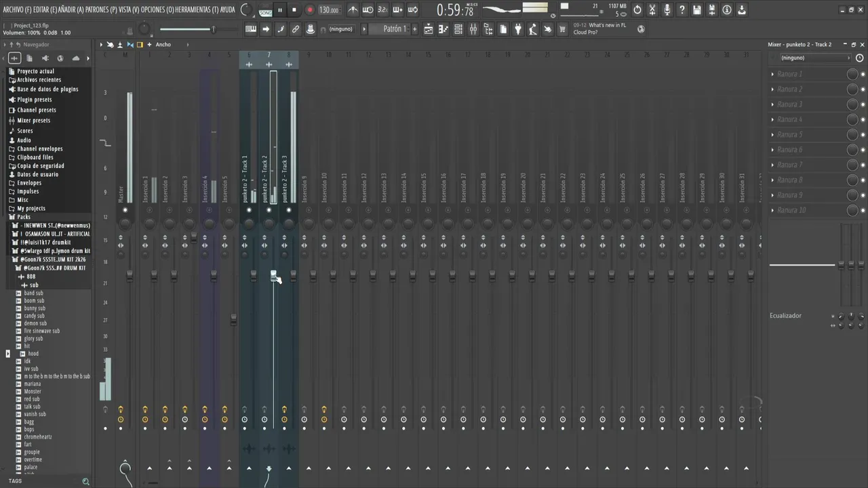Viewport: 868px width, 488px height.
Task: Click the browser search magnifier icon
Action: coord(85,482)
